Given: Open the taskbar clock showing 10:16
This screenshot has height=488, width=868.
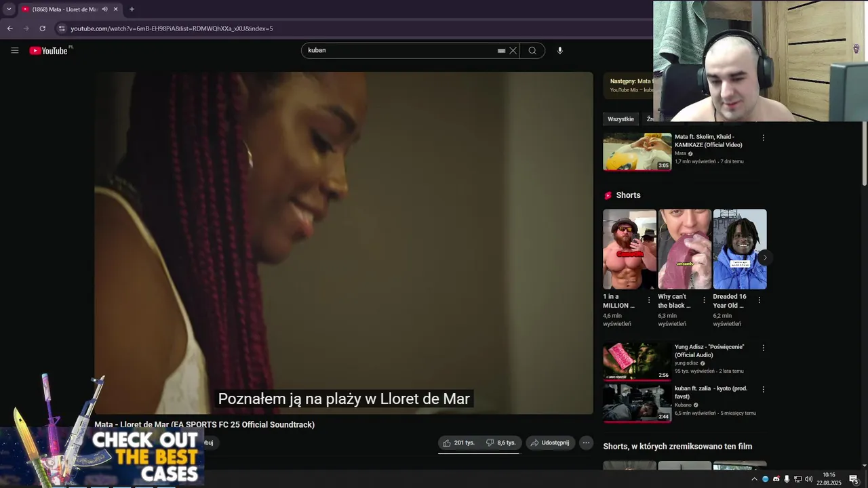Looking at the screenshot, I should coord(829,479).
